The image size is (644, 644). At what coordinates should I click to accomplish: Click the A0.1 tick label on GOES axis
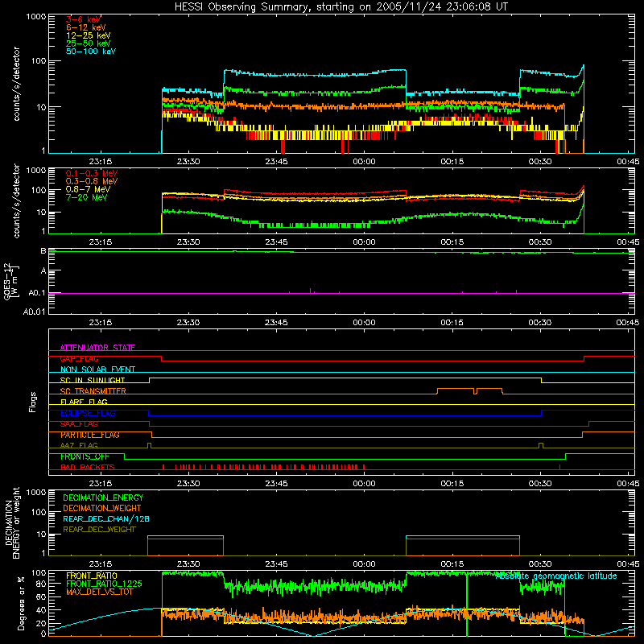point(36,293)
